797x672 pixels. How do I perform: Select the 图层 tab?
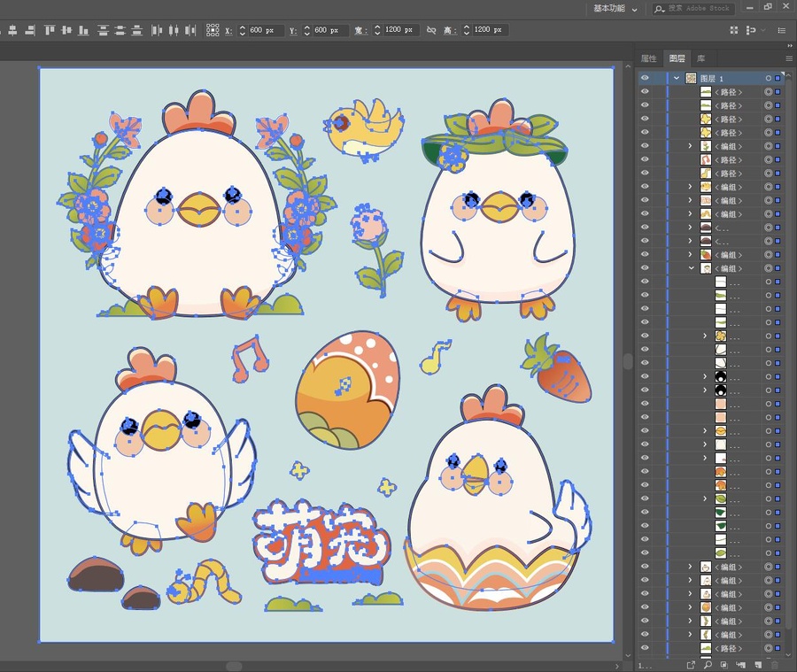click(677, 58)
